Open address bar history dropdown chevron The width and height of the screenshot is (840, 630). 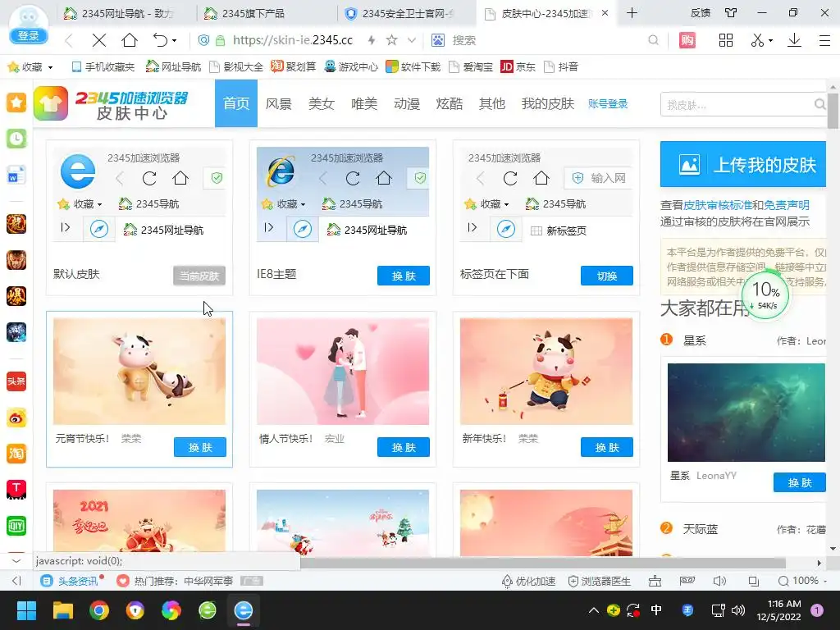pyautogui.click(x=412, y=40)
